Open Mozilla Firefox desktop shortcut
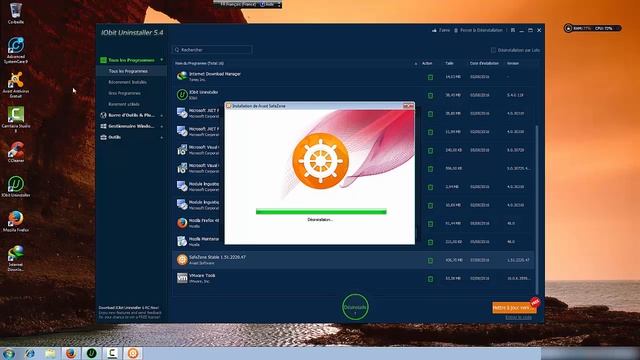Viewport: 640px width, 360px height. 16,222
